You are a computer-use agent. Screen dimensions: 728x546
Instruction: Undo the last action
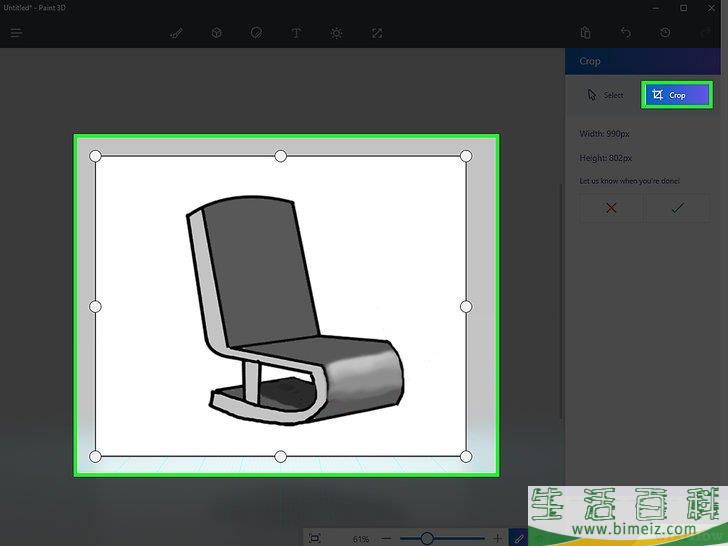click(626, 33)
